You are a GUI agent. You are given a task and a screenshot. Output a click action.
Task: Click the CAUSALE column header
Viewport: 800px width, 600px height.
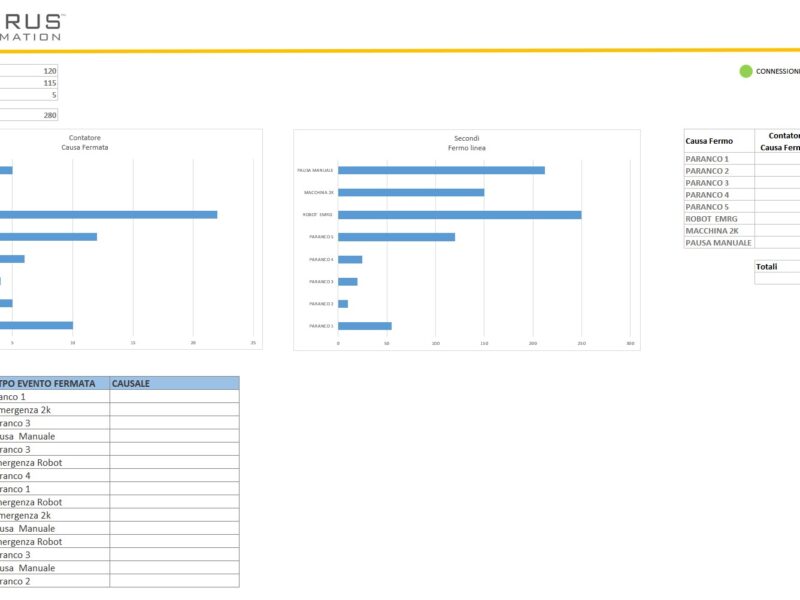pyautogui.click(x=174, y=383)
